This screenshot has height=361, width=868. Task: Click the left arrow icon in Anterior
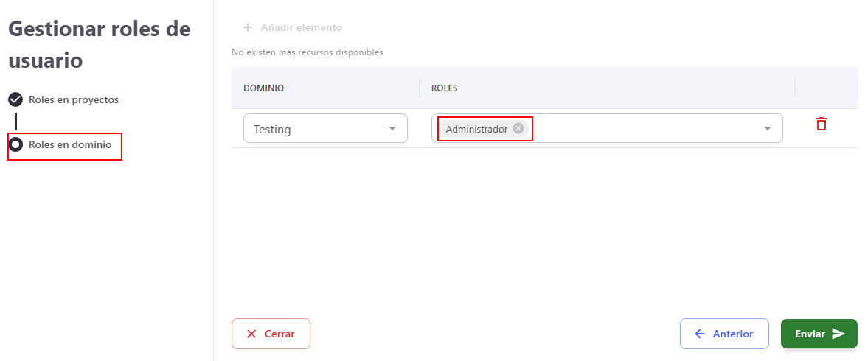(x=700, y=334)
